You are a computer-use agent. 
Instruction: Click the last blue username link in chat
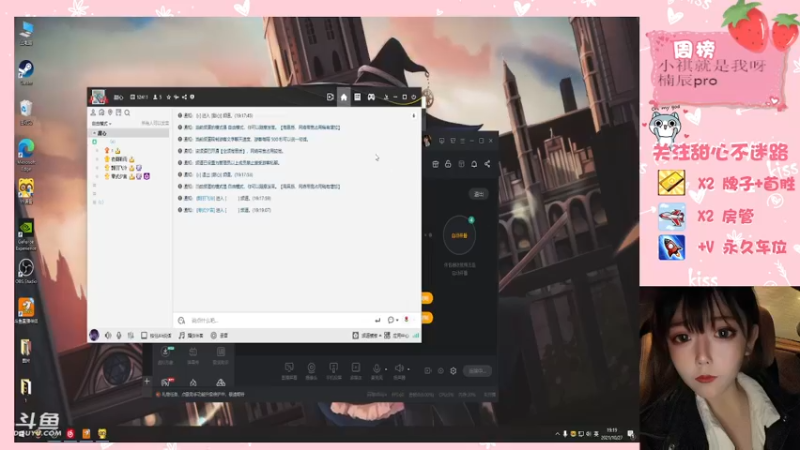[x=205, y=210]
